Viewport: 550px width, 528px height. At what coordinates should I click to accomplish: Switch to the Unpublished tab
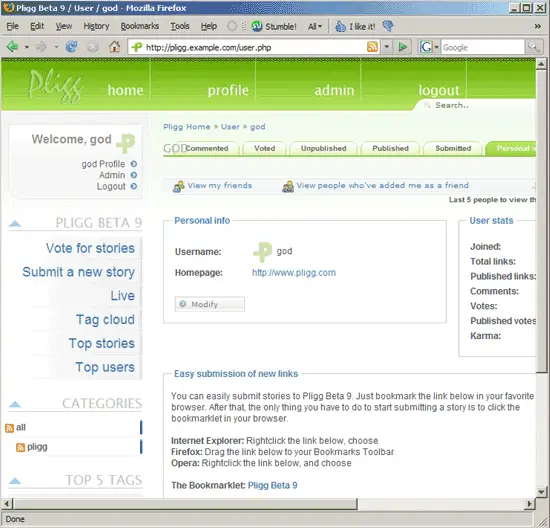323,148
